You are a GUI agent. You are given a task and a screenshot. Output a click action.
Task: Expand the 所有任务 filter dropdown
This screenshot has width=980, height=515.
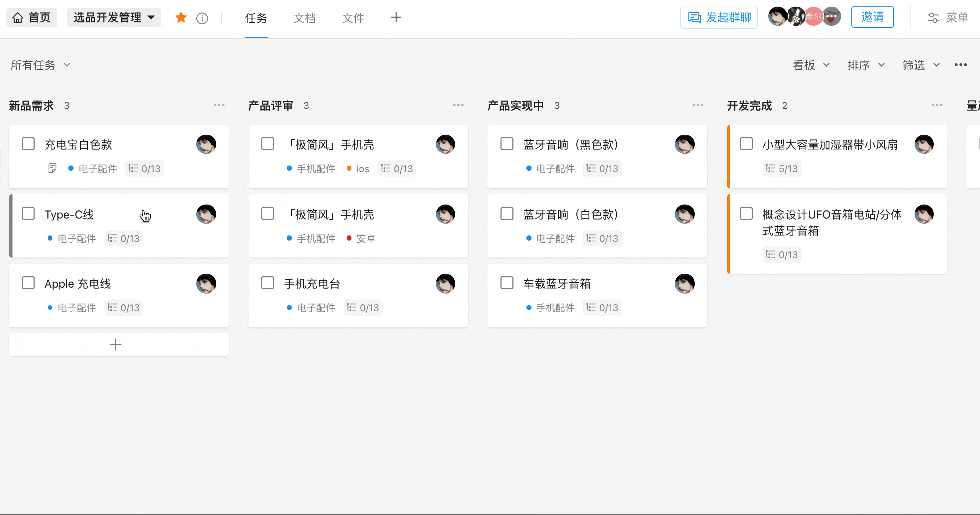click(x=40, y=65)
